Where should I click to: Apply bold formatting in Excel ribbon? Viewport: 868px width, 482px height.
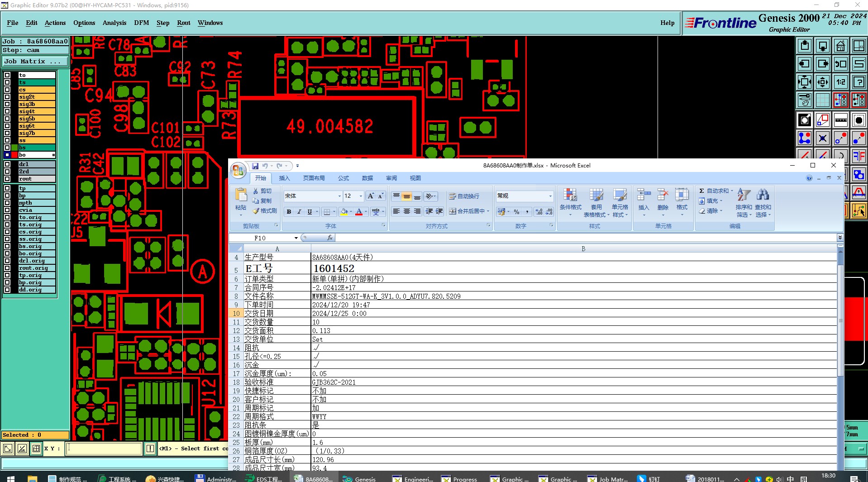coord(289,211)
